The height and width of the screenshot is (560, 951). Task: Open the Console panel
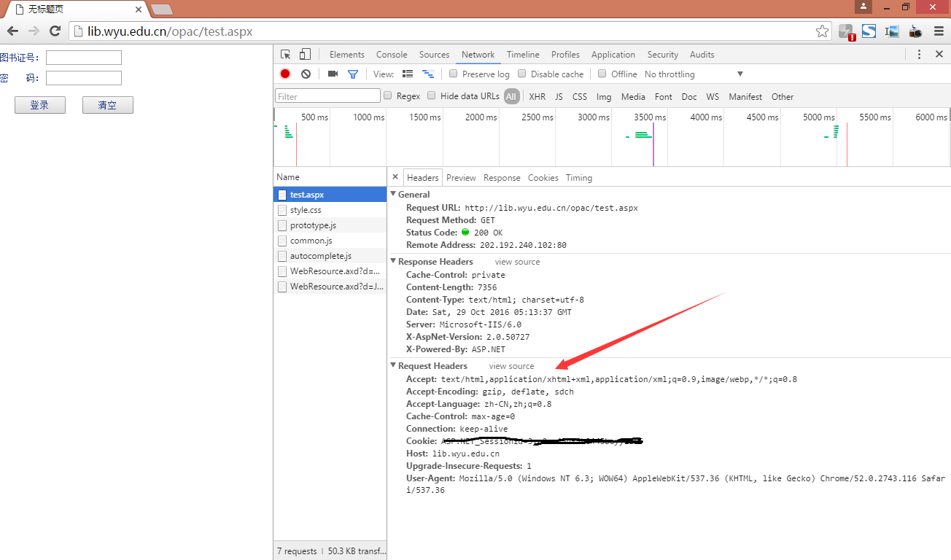point(392,55)
